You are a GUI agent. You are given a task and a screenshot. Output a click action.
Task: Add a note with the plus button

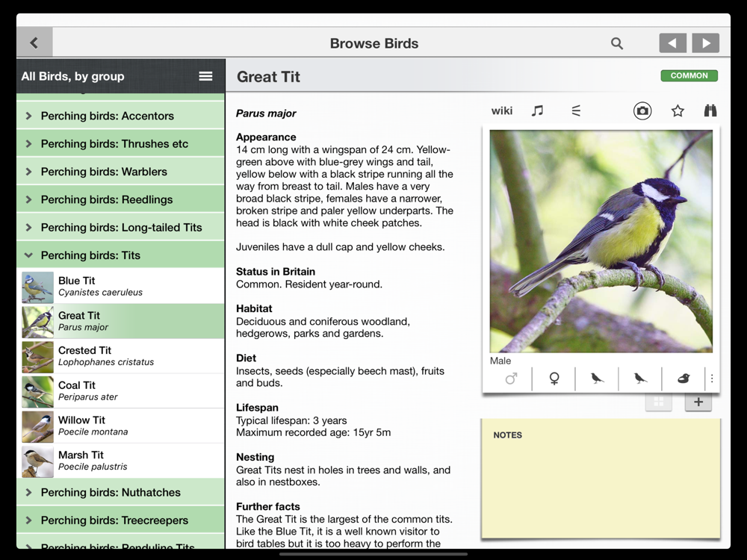pyautogui.click(x=698, y=402)
